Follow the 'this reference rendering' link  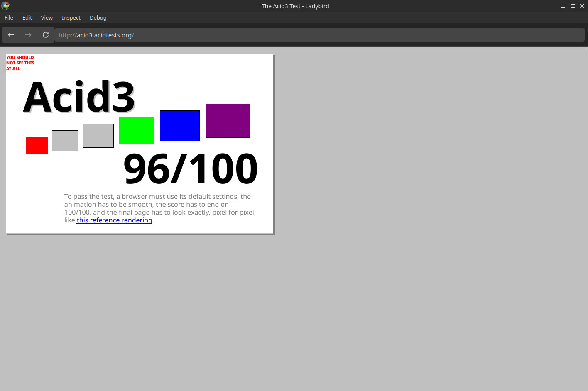click(x=114, y=220)
